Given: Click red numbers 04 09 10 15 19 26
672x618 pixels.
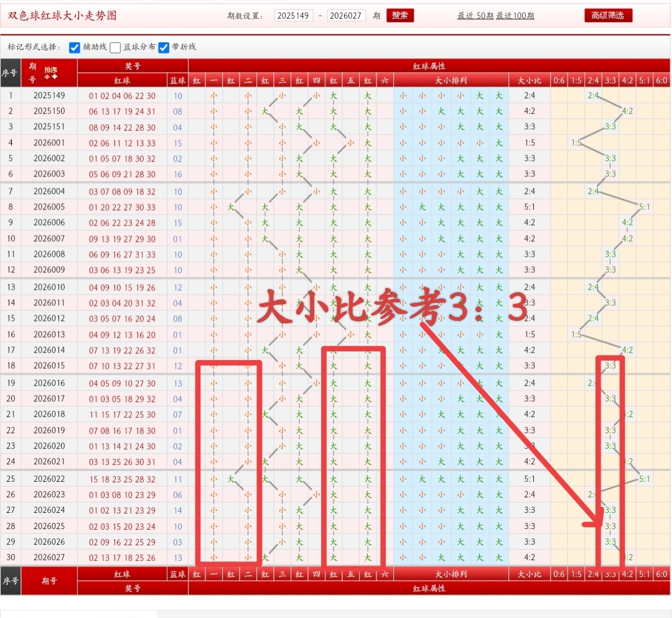Looking at the screenshot, I should [x=122, y=287].
